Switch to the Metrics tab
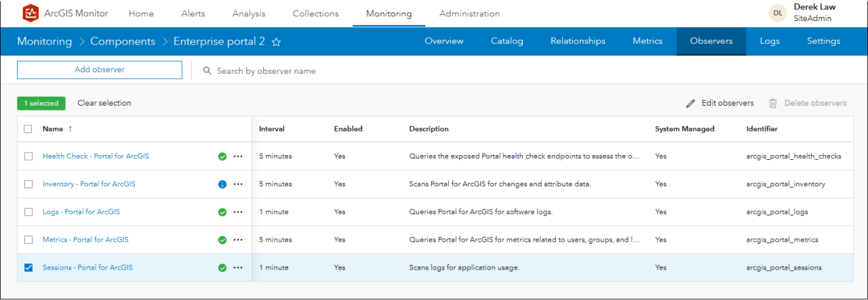Viewport: 868px width, 300px height. coord(648,41)
